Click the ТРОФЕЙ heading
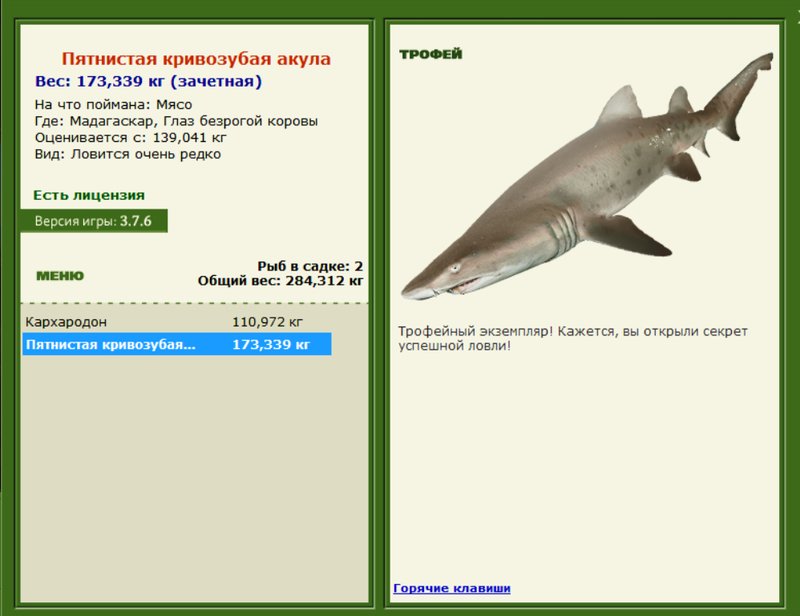This screenshot has width=800, height=616. pos(431,54)
